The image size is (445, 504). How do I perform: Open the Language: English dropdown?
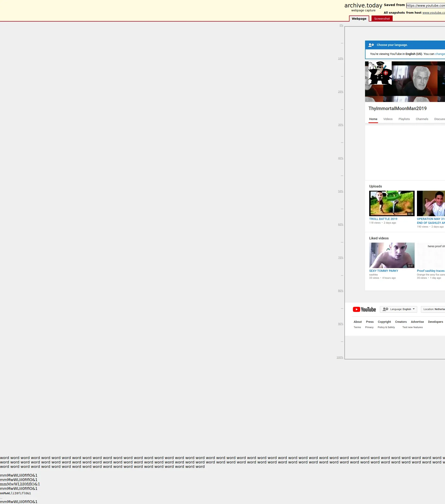click(398, 309)
